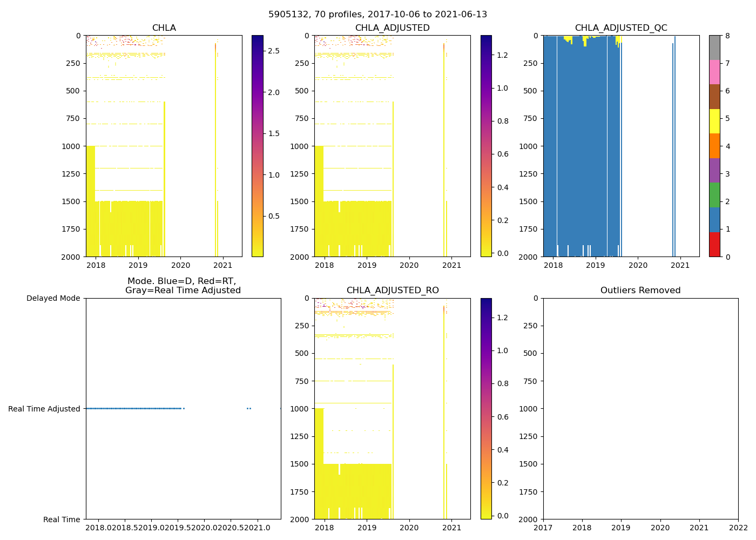Click the brown segment of QC colorbar

click(714, 97)
